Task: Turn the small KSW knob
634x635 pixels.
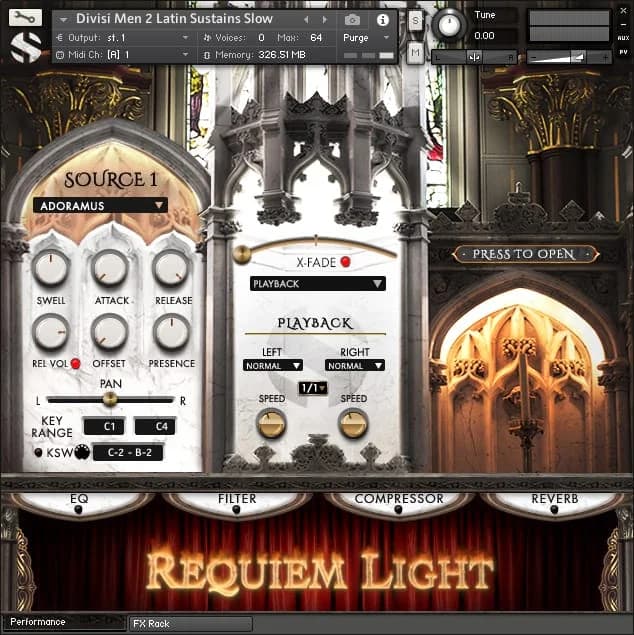Action: (x=82, y=452)
